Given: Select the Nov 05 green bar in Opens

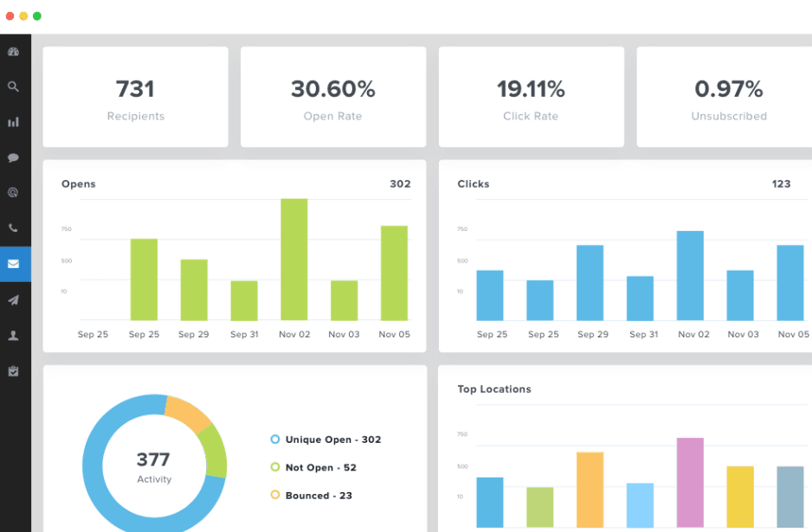Looking at the screenshot, I should (x=394, y=272).
